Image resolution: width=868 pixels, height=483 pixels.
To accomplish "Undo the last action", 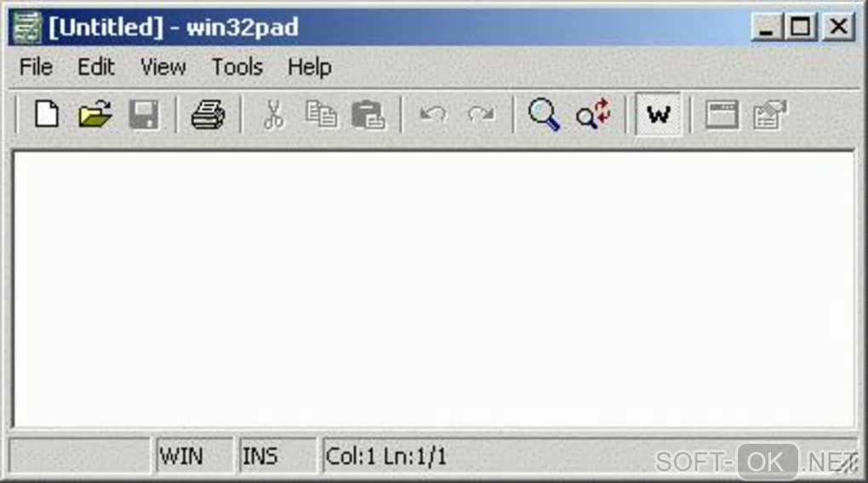I will [x=433, y=114].
